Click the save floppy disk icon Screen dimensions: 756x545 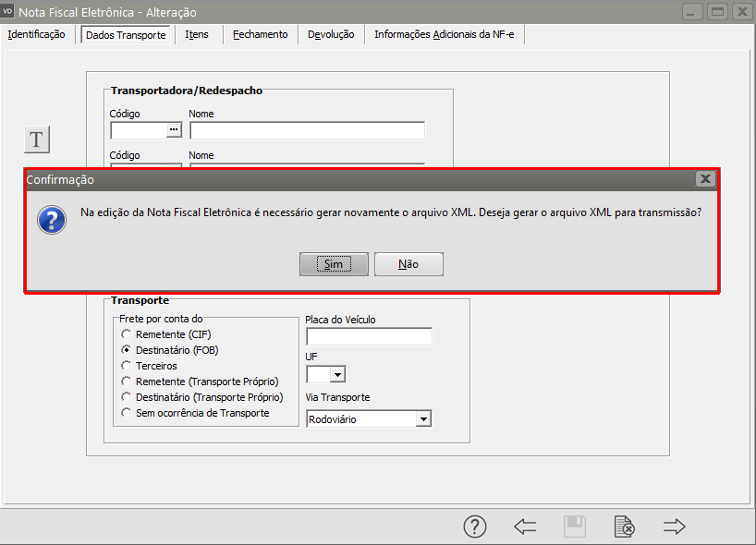pyautogui.click(x=575, y=527)
